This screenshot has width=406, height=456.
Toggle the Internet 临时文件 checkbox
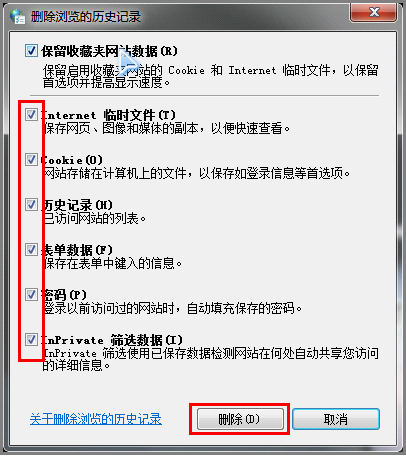click(x=31, y=115)
